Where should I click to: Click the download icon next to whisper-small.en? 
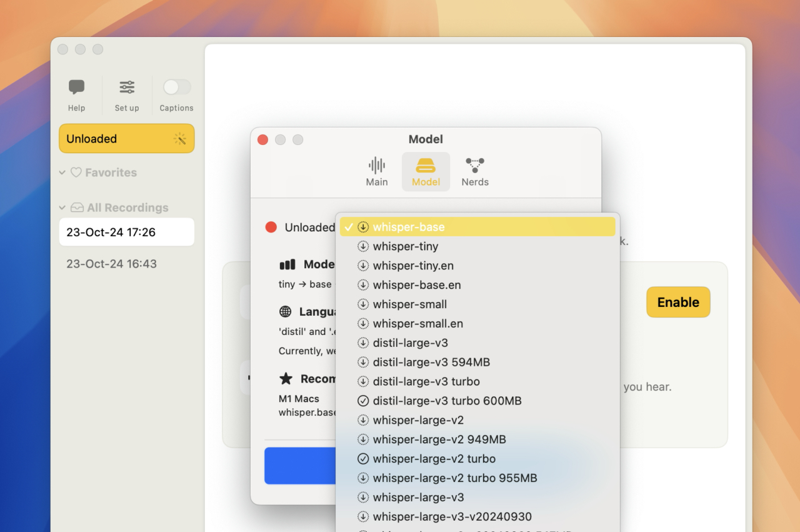point(363,324)
